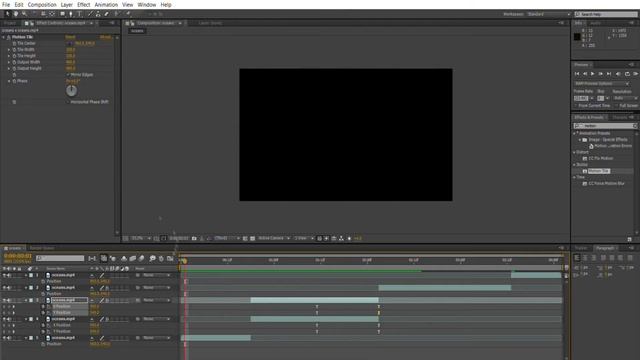Viewport: 640px width, 360px height.
Task: Select the Type text tool
Action: [x=79, y=13]
